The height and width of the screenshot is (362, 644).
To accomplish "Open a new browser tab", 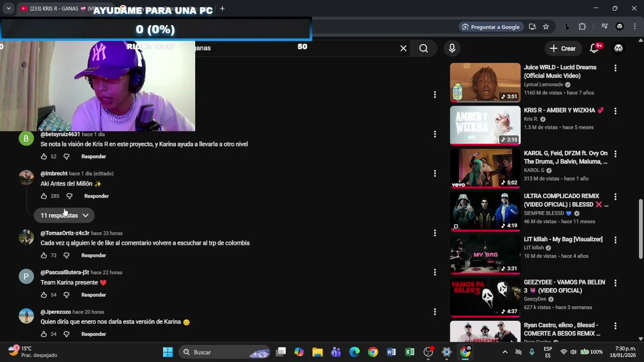I will click(x=222, y=9).
